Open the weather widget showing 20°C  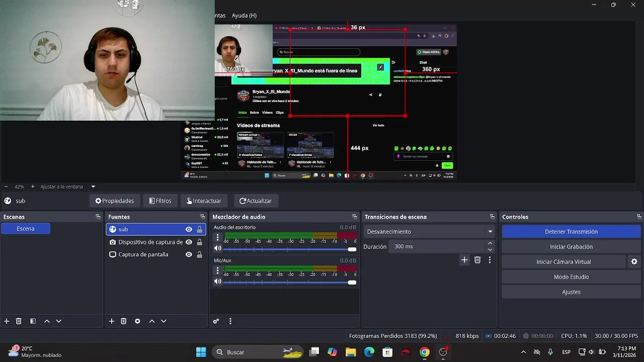pos(35,352)
